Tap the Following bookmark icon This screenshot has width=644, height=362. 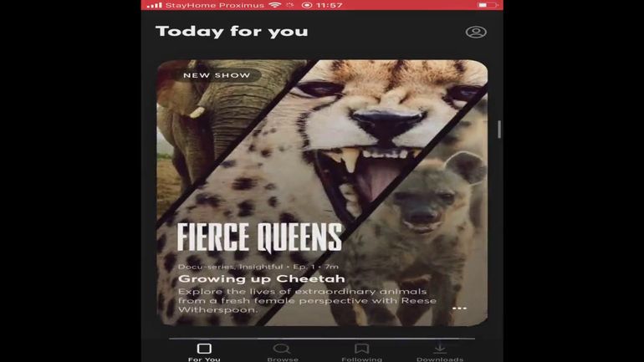point(361,349)
